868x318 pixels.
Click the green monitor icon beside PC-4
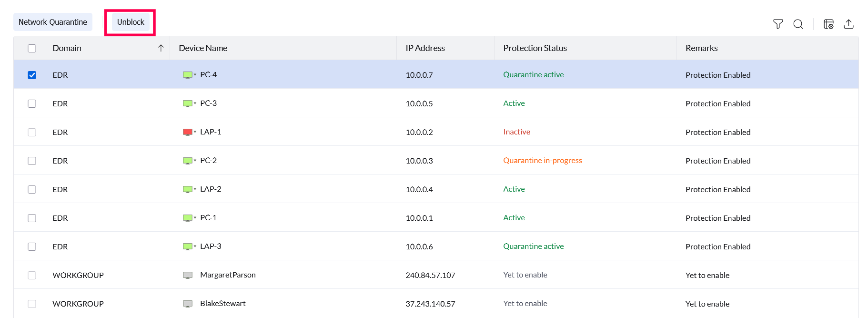click(187, 74)
